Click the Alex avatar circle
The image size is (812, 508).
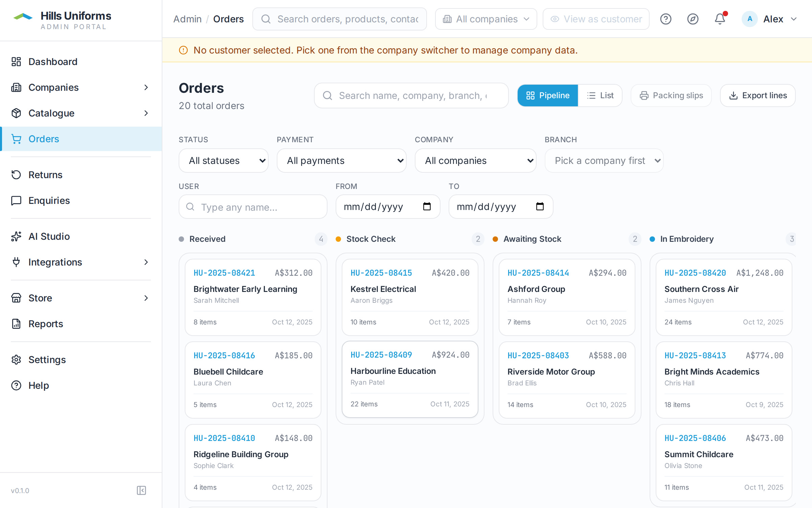click(x=750, y=19)
